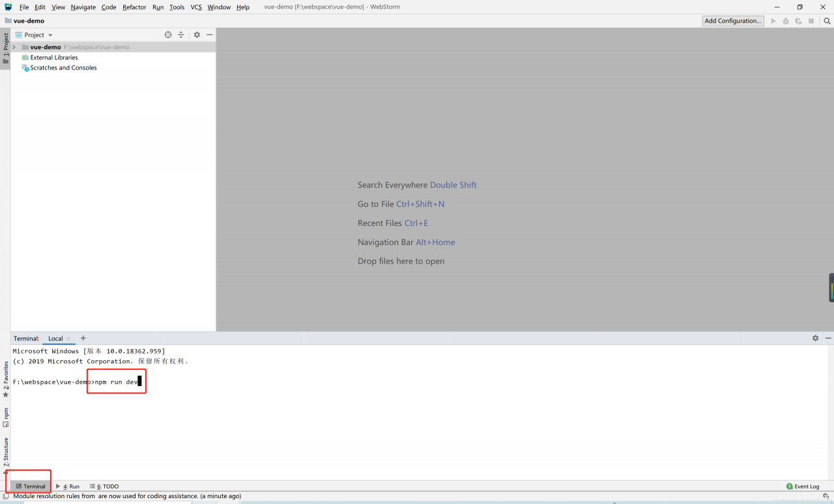Click the Search Everywhere Double Shift hint
834x504 pixels.
pos(417,185)
